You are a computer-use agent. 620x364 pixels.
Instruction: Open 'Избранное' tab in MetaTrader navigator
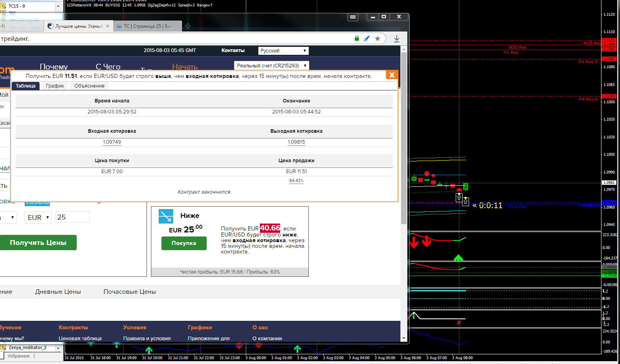pos(19,356)
